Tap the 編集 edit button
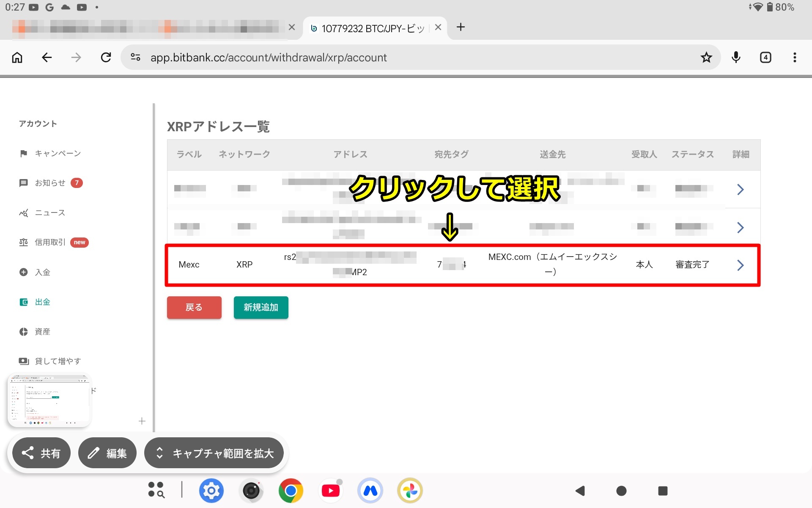 [107, 453]
